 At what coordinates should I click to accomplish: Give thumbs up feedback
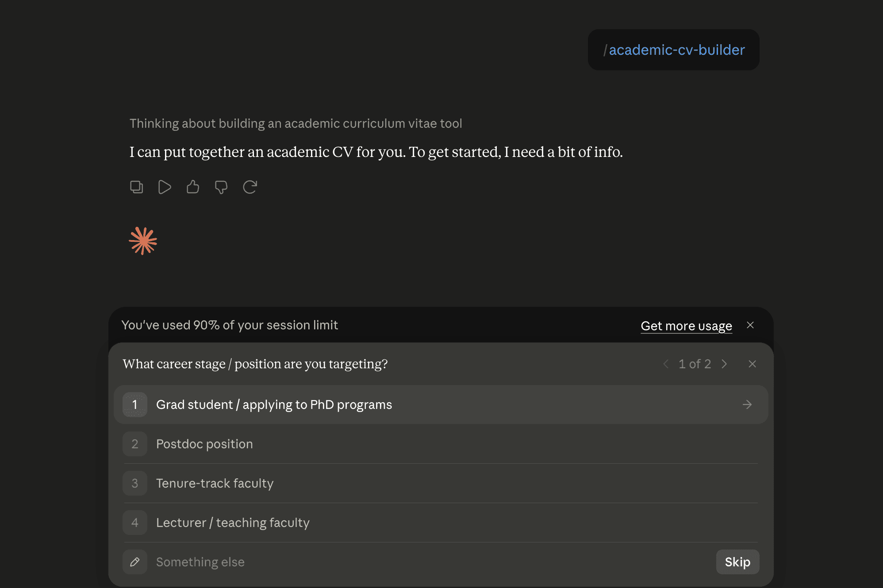click(193, 187)
